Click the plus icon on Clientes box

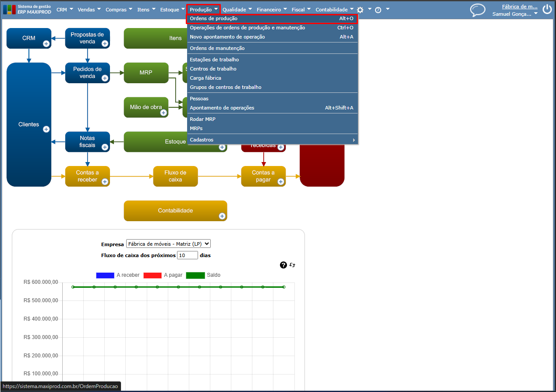tap(46, 129)
